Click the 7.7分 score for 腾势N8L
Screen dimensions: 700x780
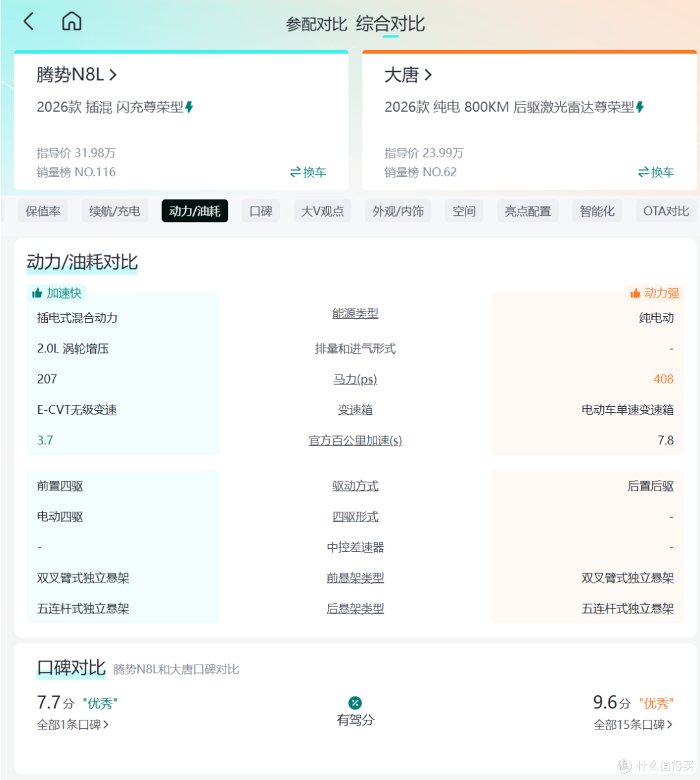click(x=56, y=702)
